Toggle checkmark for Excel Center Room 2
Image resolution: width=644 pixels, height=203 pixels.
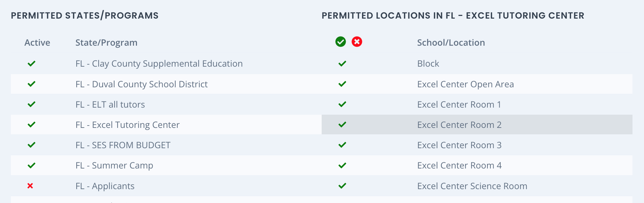342,125
